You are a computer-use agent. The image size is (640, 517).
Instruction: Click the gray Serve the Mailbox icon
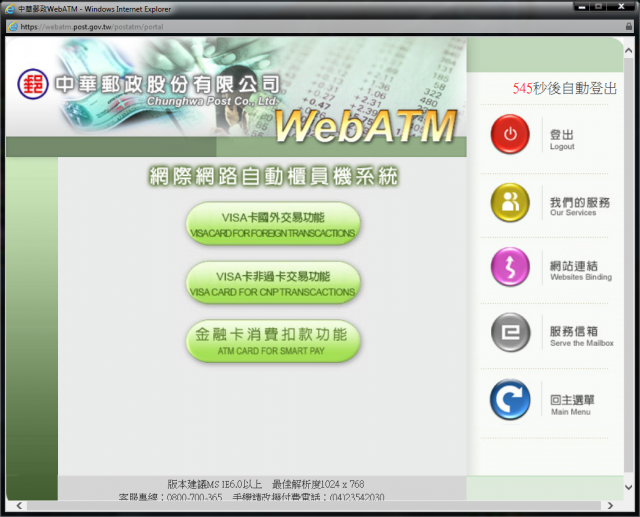(x=510, y=333)
